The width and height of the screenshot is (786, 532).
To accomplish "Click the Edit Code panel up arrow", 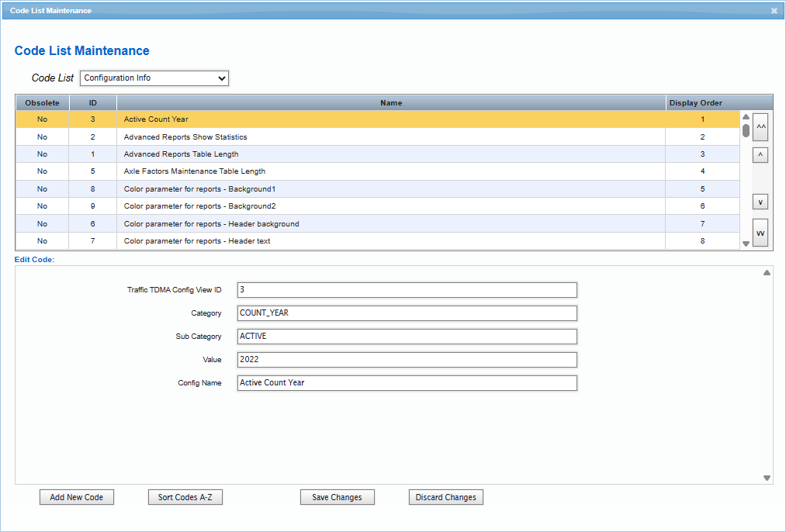I will coord(767,272).
